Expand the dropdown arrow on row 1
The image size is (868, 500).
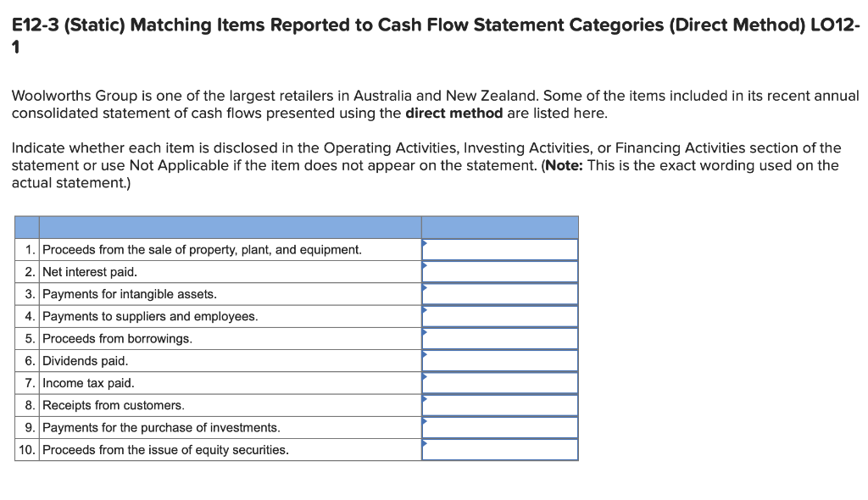424,244
